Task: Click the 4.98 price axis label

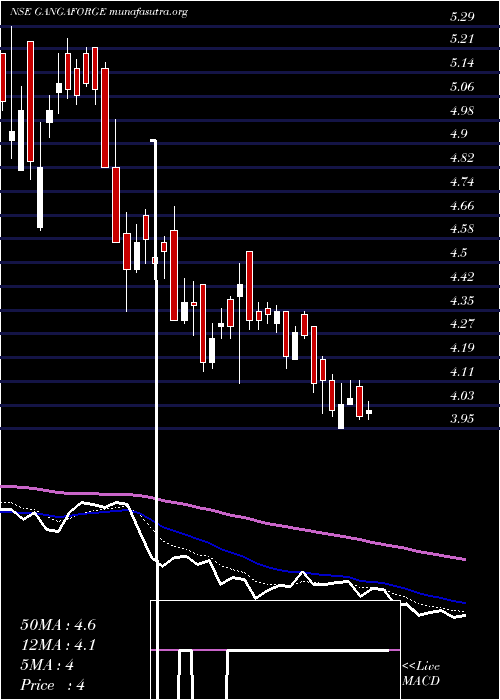Action: [x=462, y=111]
